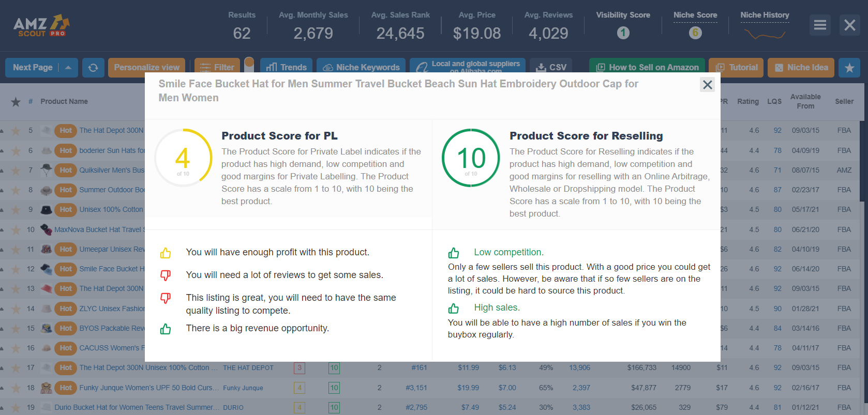Toggle the favorite star on row 9
Screen dimensions: 868x415
click(16, 210)
